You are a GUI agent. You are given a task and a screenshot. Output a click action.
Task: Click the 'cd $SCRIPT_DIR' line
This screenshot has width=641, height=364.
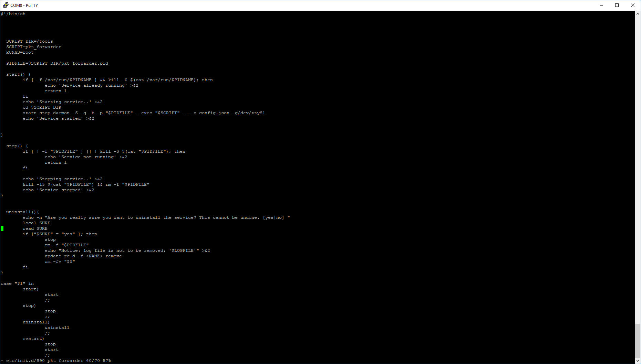click(x=42, y=107)
